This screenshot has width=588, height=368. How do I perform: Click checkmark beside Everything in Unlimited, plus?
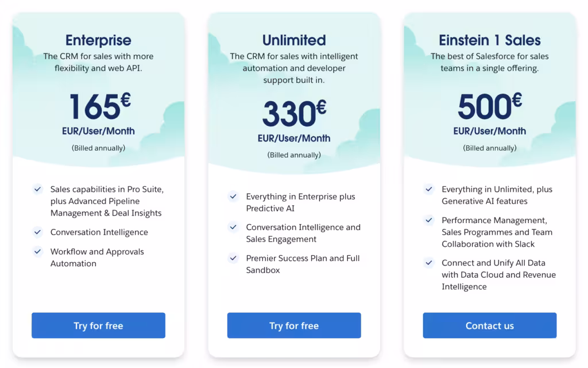click(429, 189)
